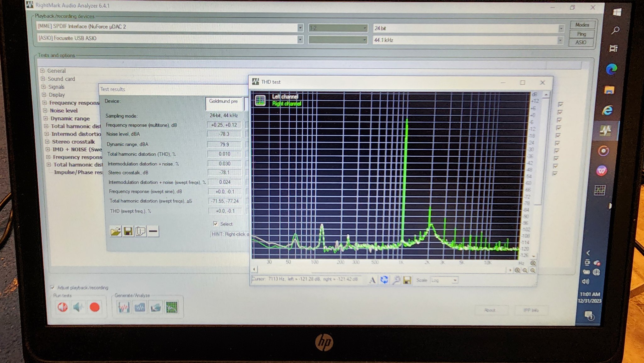The width and height of the screenshot is (644, 363).
Task: Start recording-only test with red circle
Action: pyautogui.click(x=94, y=307)
